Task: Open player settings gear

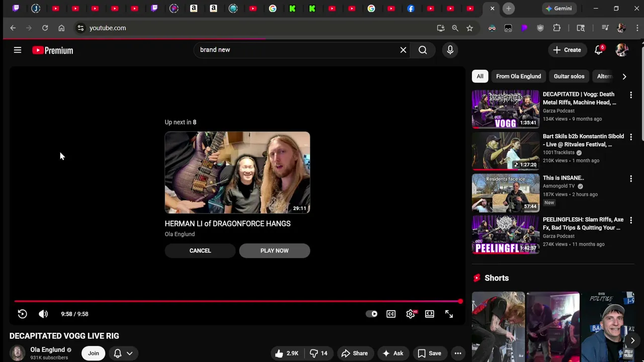Action: point(411,314)
